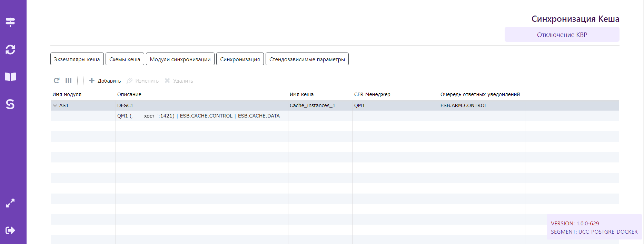The image size is (644, 244).
Task: Toggle fullscreen with the expand arrows icon
Action: click(10, 203)
